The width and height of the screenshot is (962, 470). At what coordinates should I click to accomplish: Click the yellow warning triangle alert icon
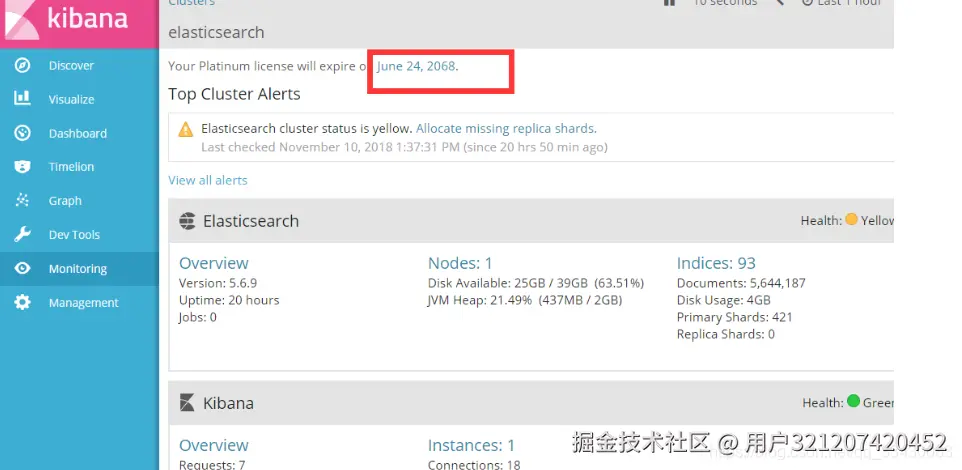[185, 129]
